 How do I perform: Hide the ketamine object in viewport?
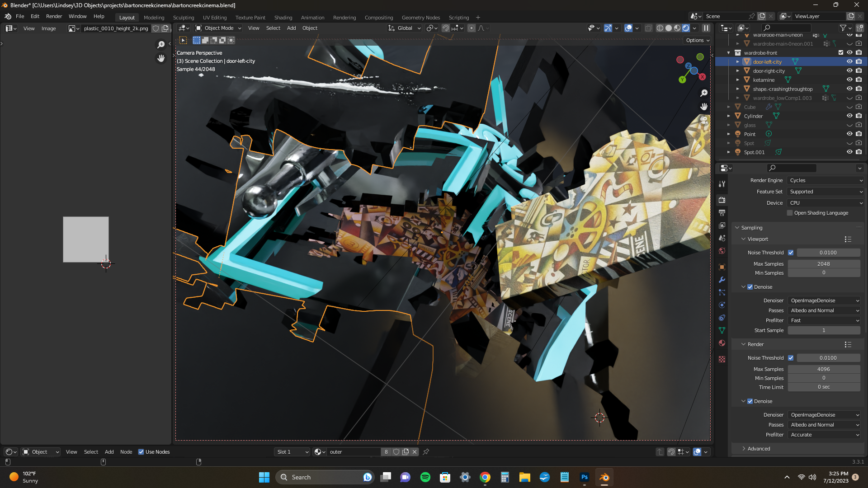click(849, 80)
